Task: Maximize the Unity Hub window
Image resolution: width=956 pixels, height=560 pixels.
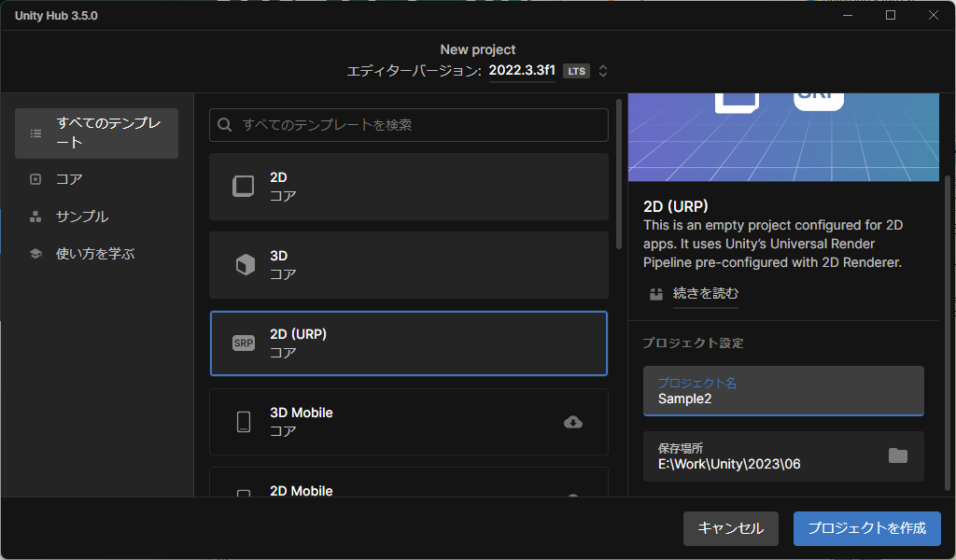Action: 890,15
